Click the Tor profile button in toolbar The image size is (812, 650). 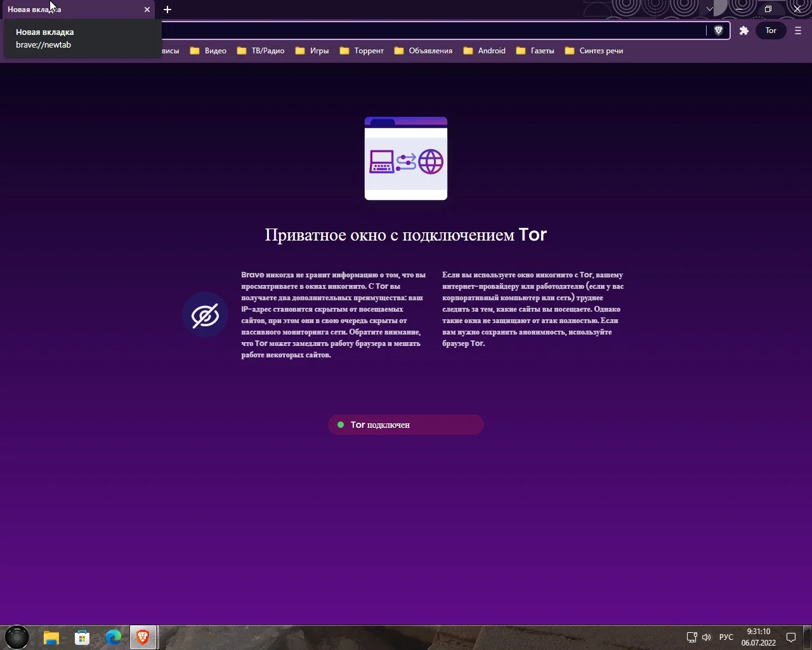tap(771, 30)
